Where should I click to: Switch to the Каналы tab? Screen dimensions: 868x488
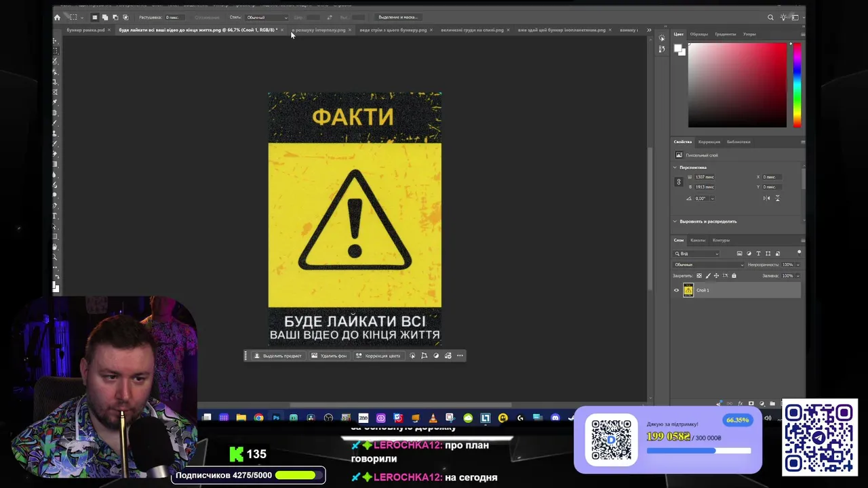698,240
